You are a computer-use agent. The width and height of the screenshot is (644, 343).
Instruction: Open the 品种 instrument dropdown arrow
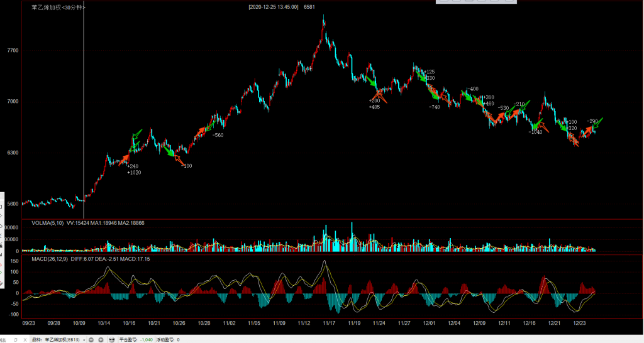[84, 339]
